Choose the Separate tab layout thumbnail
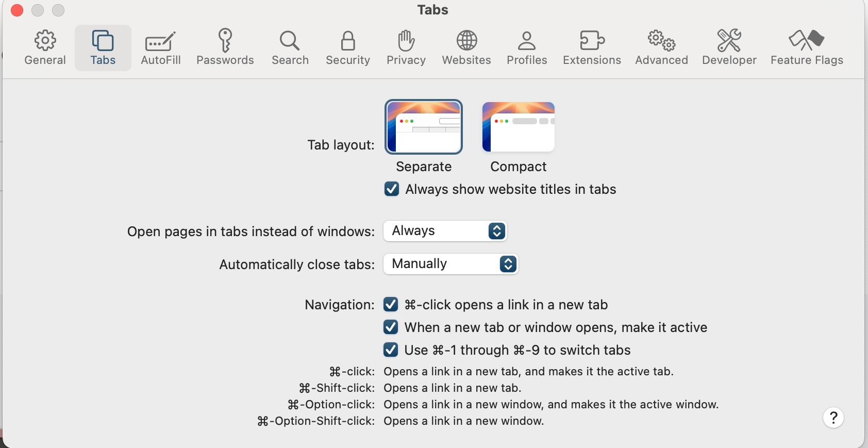The height and width of the screenshot is (448, 868). pos(424,127)
